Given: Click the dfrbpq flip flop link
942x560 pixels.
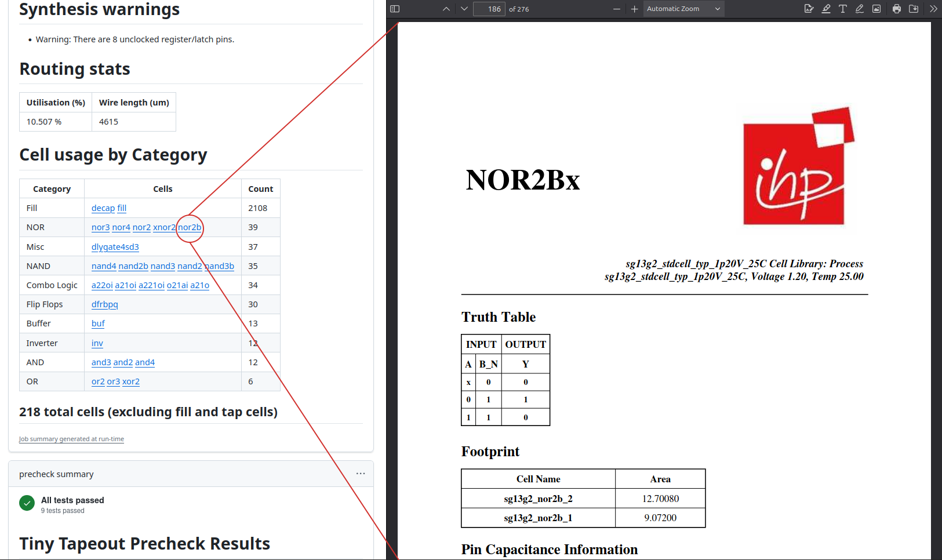Looking at the screenshot, I should [x=104, y=304].
